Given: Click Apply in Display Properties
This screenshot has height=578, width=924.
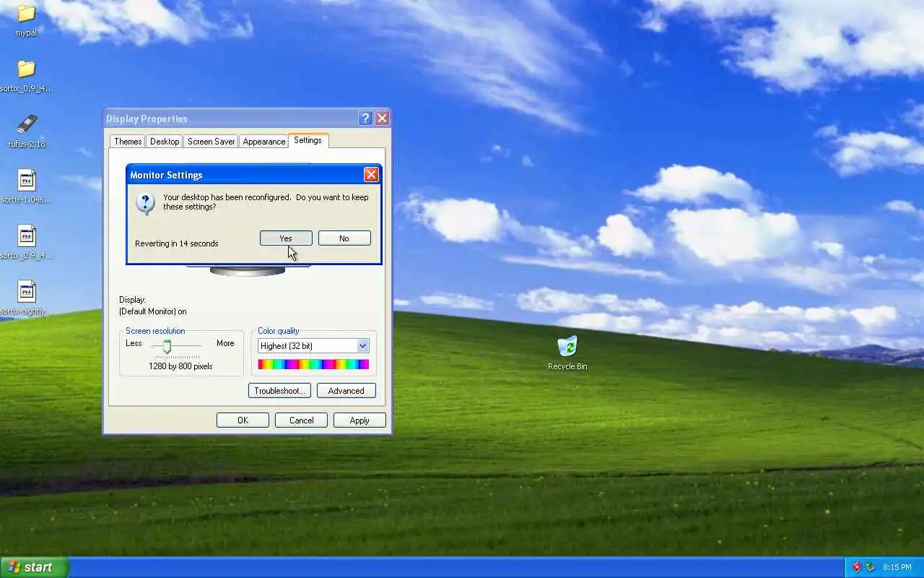Looking at the screenshot, I should click(x=359, y=420).
